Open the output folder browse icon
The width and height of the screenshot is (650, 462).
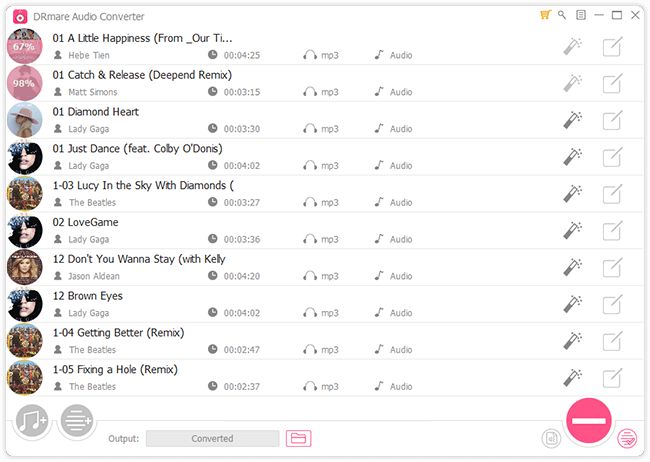pyautogui.click(x=298, y=438)
